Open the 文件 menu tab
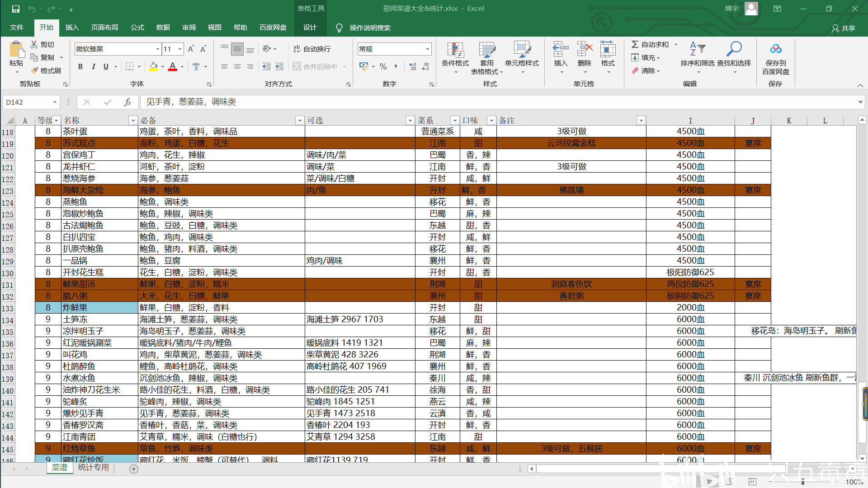The height and width of the screenshot is (488, 868). coord(17,28)
